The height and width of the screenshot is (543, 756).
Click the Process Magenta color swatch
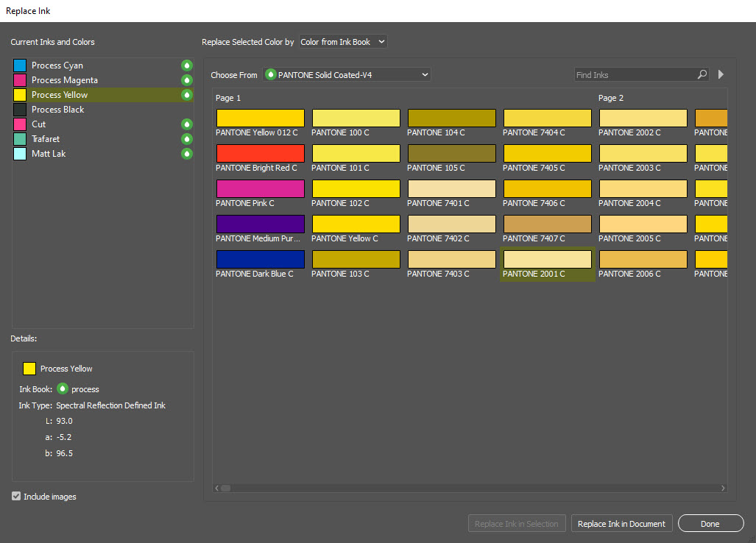[x=20, y=80]
